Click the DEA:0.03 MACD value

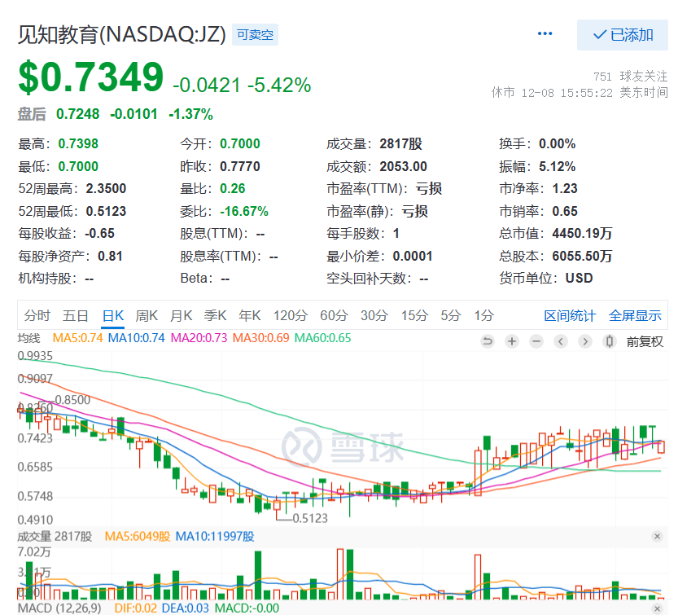click(x=186, y=608)
